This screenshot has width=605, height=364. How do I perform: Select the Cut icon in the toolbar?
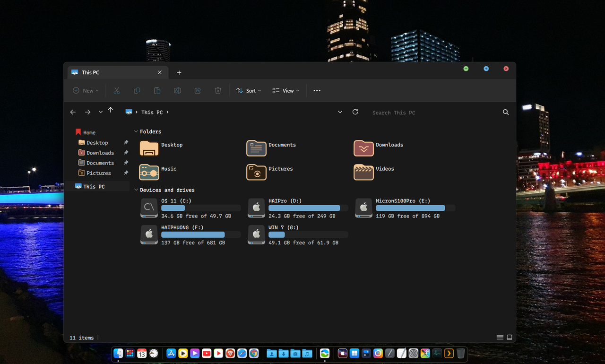[x=117, y=90]
